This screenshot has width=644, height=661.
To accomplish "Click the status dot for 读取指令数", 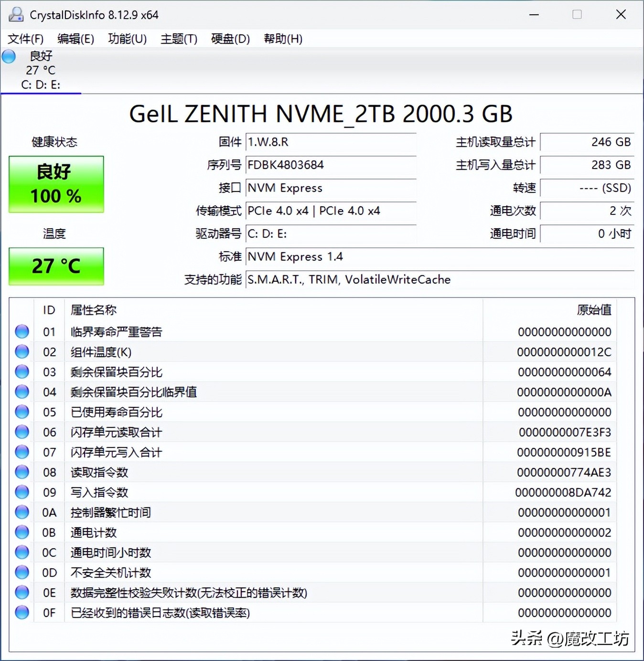I will [x=21, y=472].
